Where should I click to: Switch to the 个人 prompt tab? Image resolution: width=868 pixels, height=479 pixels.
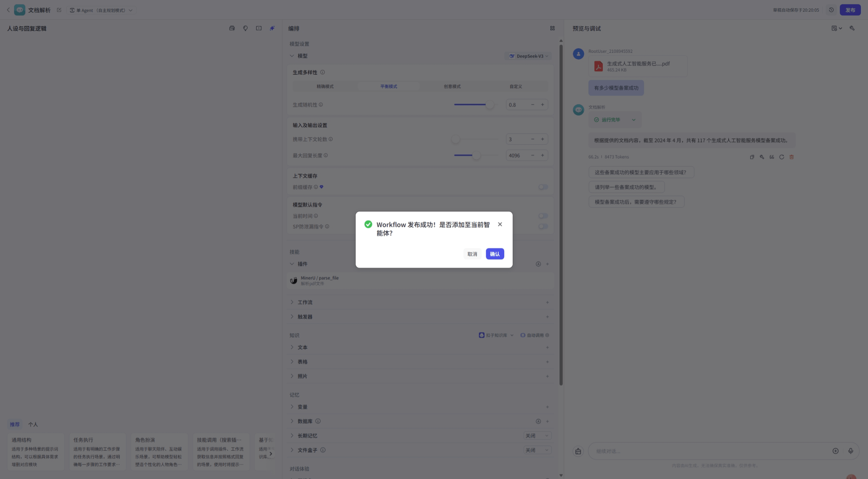pos(33,424)
